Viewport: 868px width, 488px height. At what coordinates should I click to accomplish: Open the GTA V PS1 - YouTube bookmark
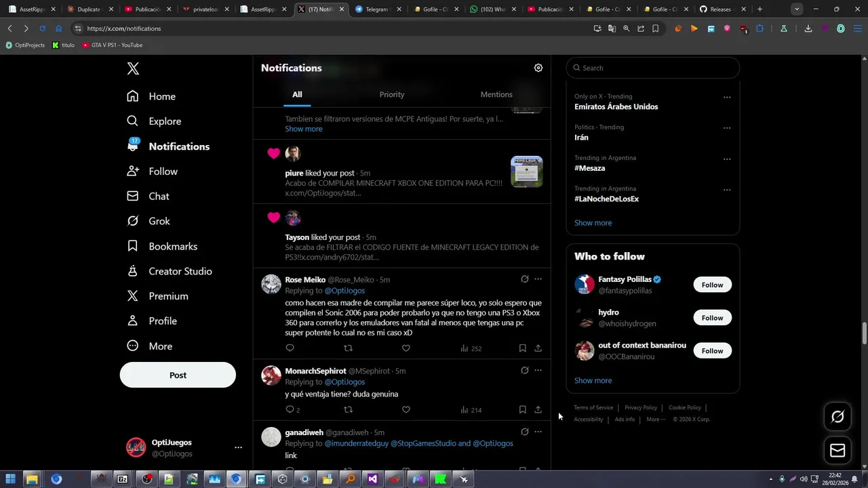112,45
